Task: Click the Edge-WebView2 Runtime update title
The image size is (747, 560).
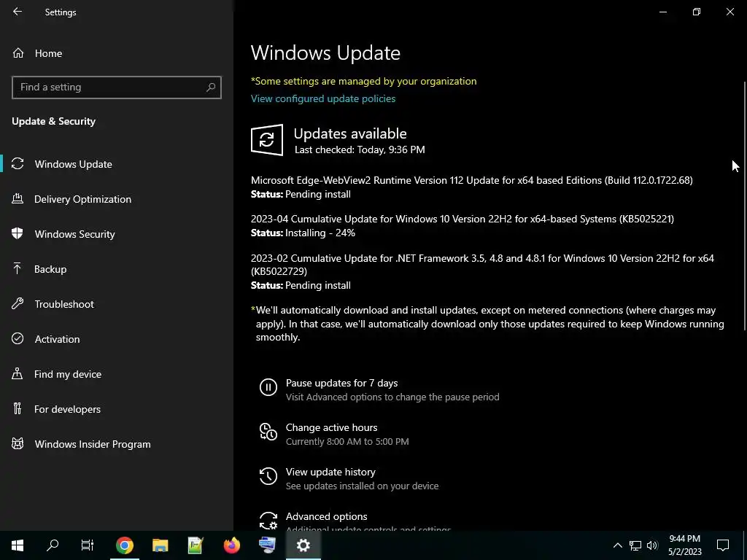Action: click(x=472, y=180)
